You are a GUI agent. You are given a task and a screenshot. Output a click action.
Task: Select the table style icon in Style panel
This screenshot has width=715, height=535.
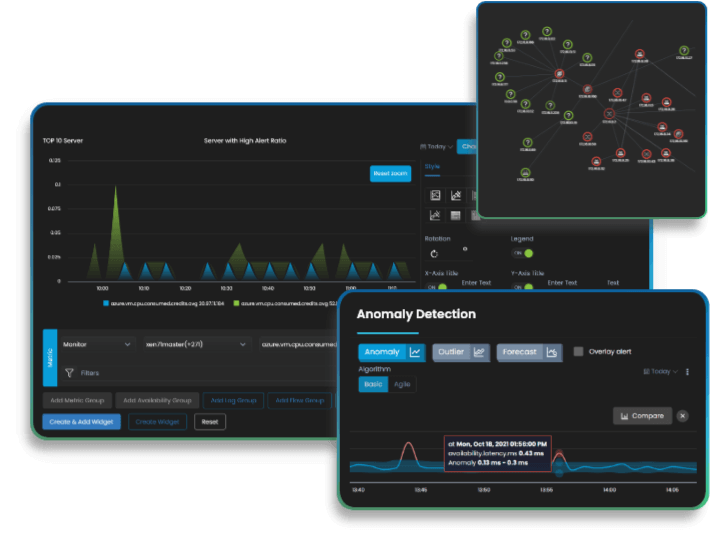456,215
